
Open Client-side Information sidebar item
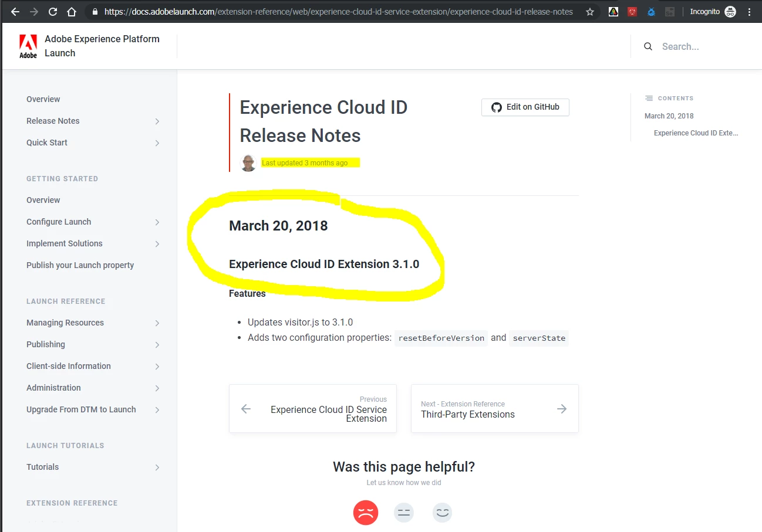coord(69,366)
